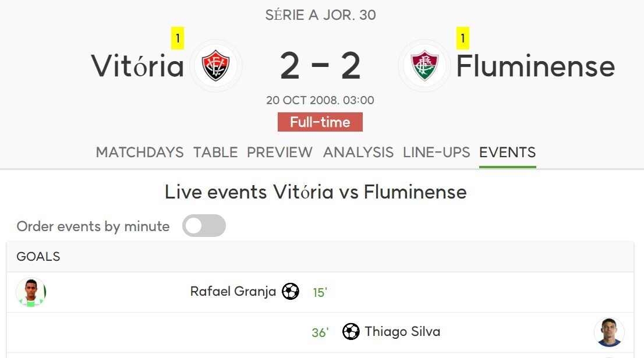Image resolution: width=644 pixels, height=358 pixels.
Task: Switch to the Matchdays tab
Action: click(x=140, y=153)
